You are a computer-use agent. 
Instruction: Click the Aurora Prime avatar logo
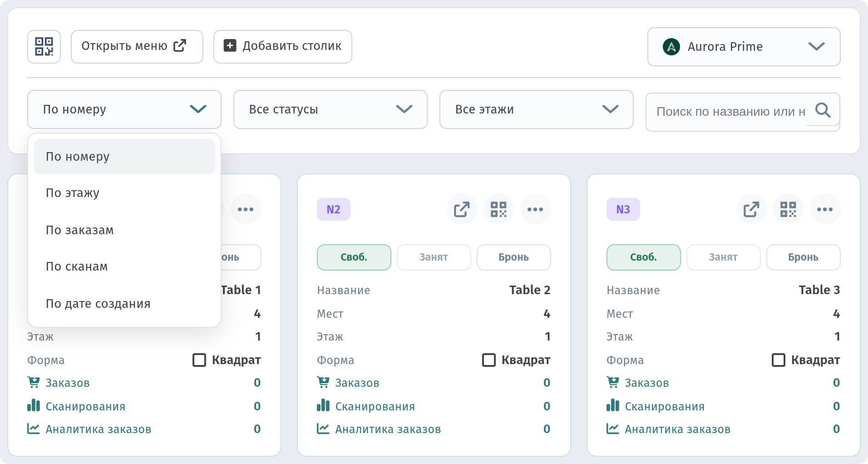pos(671,47)
